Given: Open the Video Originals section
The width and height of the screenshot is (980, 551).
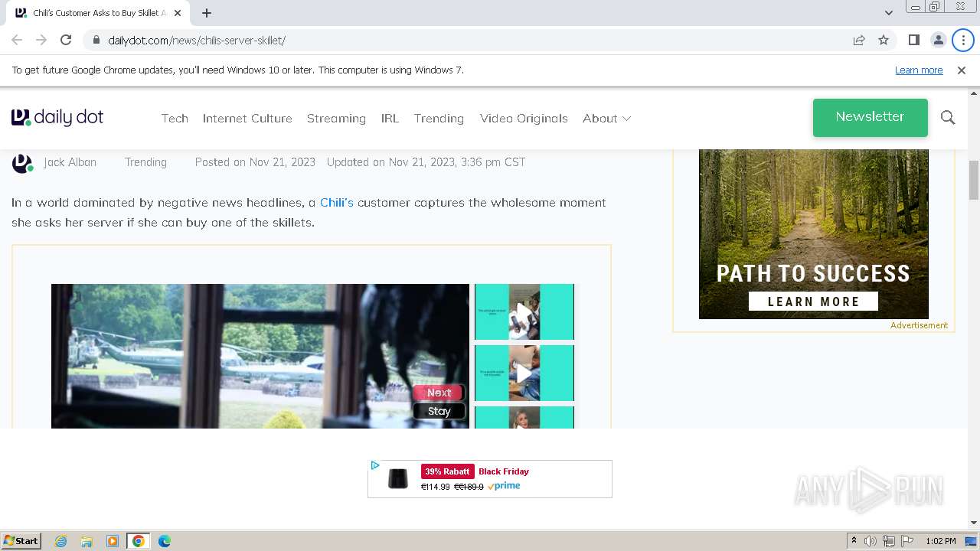Looking at the screenshot, I should [x=524, y=118].
